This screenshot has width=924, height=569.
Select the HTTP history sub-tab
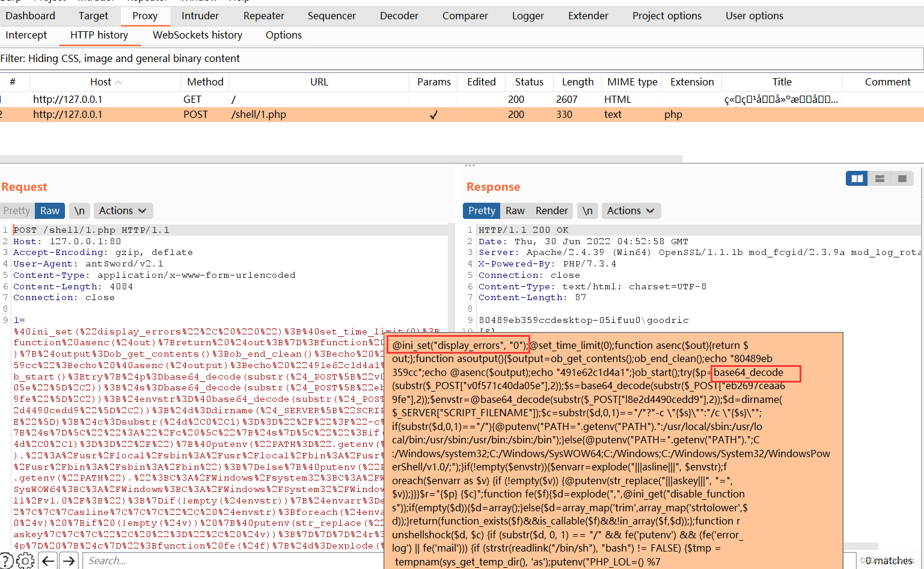99,35
